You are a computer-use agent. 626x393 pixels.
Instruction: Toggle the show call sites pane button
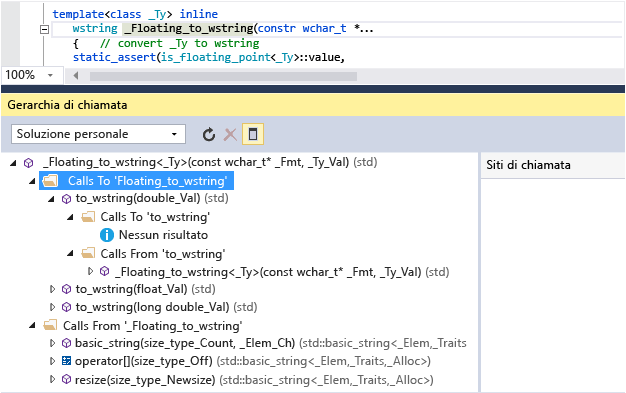point(253,134)
